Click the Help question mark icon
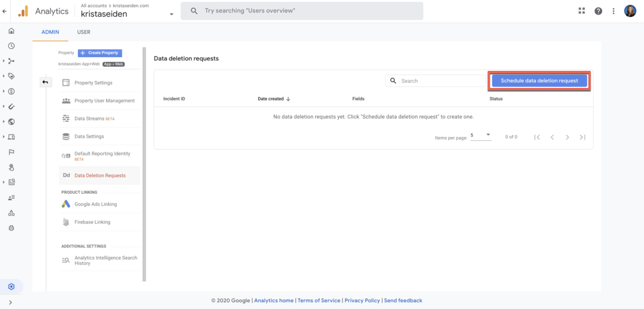The height and width of the screenshot is (309, 644). pos(598,11)
